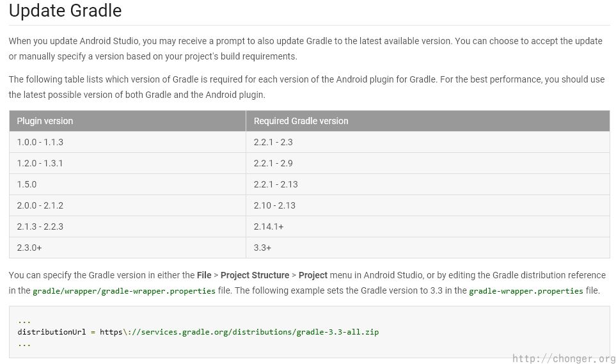Viewport: 616px width, 364px height.
Task: Click the 2.1.3 - 2.2.3 plugin version cell
Action: [40, 226]
